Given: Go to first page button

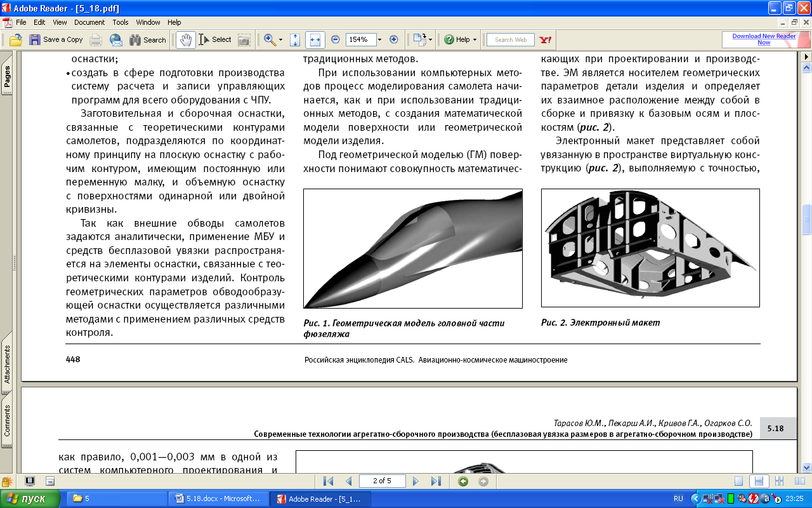Looking at the screenshot, I should (x=328, y=481).
